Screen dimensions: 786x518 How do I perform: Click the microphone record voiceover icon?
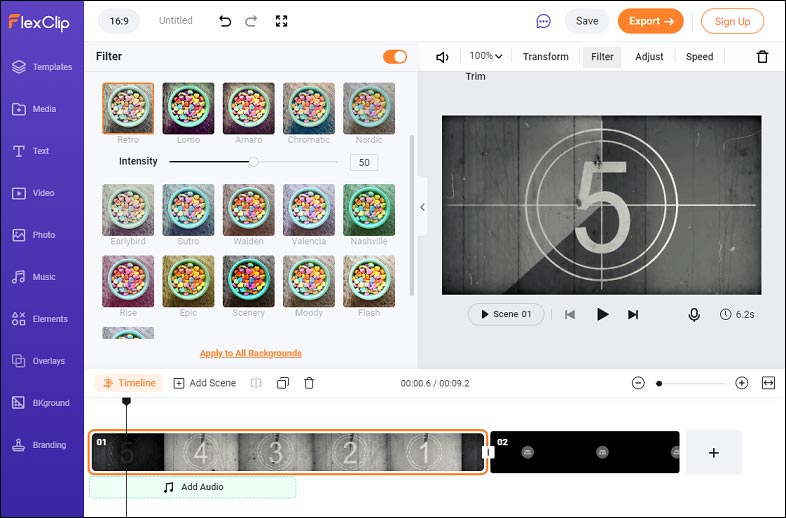click(x=694, y=315)
